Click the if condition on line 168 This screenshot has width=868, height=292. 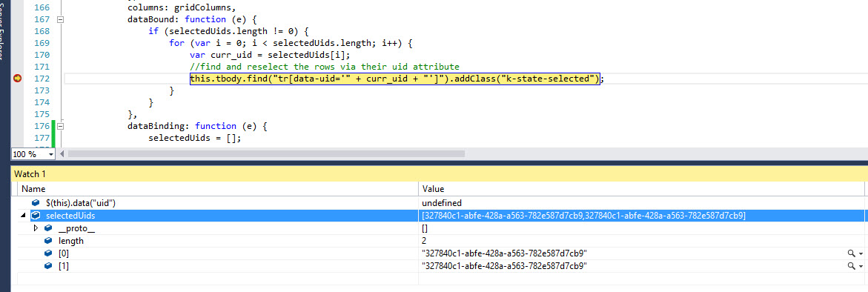228,31
